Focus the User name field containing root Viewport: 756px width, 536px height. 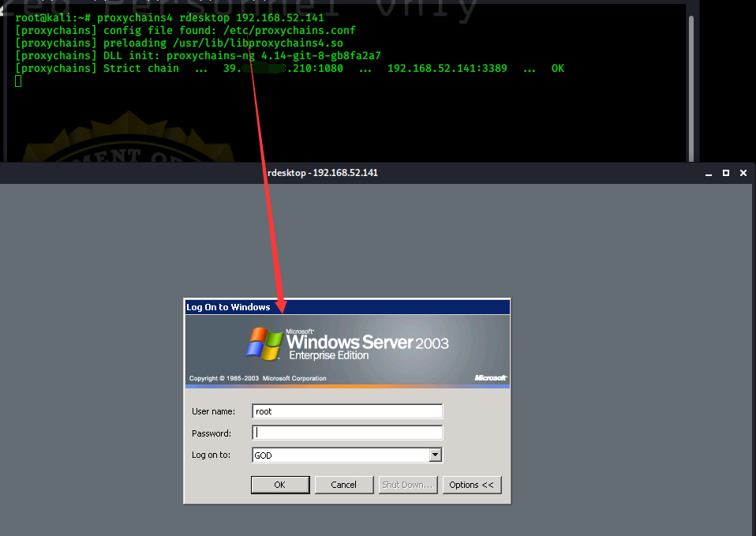(x=347, y=411)
